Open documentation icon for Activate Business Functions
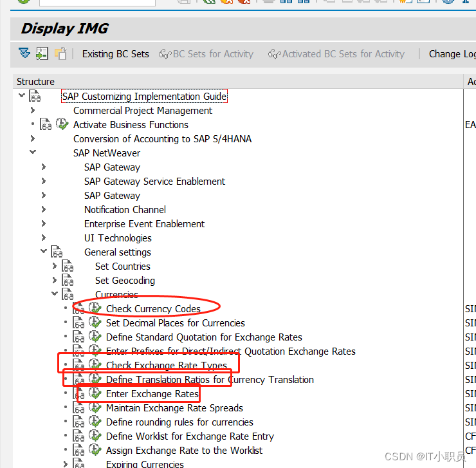This screenshot has width=476, height=468. coord(46,124)
